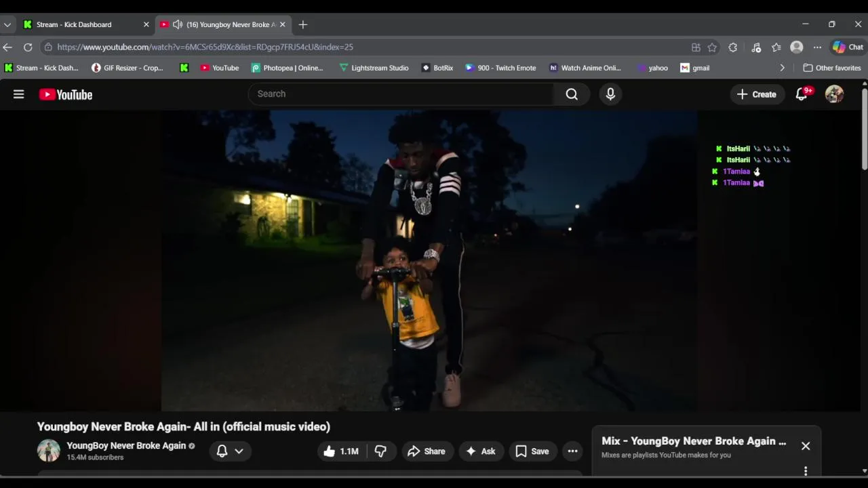Image resolution: width=868 pixels, height=488 pixels.
Task: Switch to Stream - Kick Dashboard tab
Action: coord(85,24)
